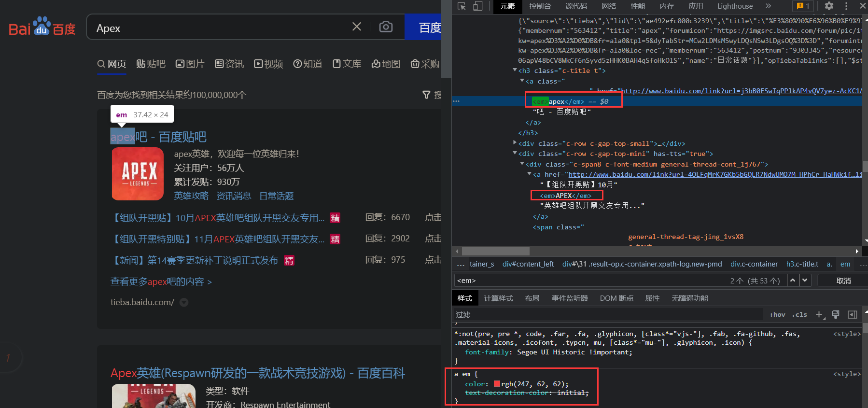Open the red rgb(247, 62, 62) color swatch
The width and height of the screenshot is (868, 408).
497,384
